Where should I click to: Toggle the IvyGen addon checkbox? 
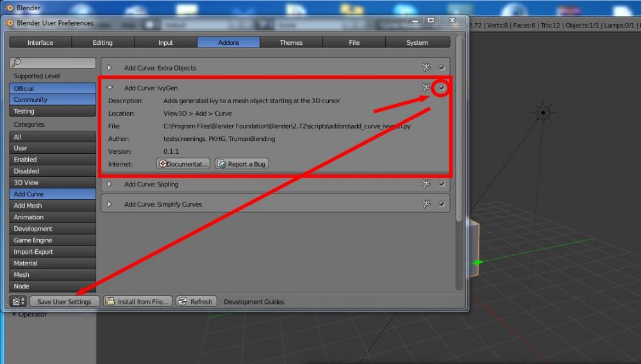coord(442,87)
